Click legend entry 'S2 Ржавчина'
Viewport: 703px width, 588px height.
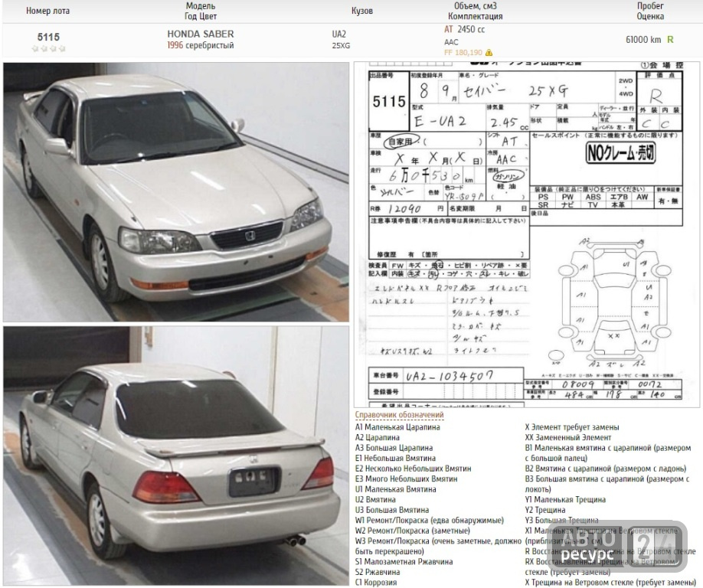378,572
